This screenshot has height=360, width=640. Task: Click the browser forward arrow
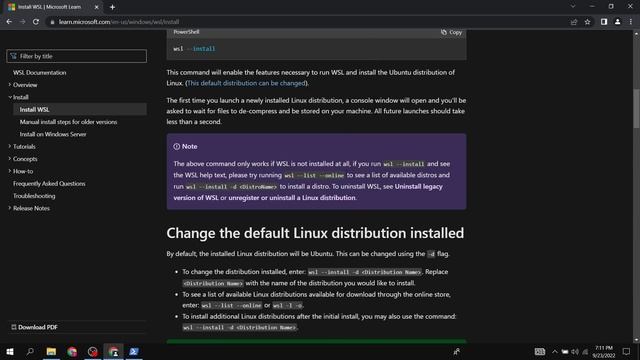pos(22,22)
